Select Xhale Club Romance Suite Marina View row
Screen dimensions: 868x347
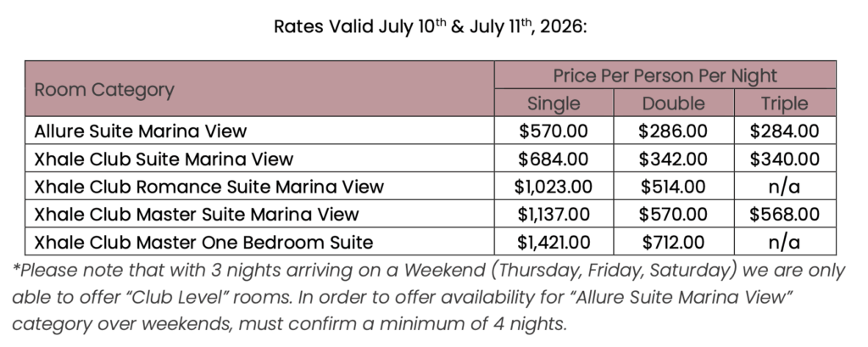[x=209, y=187]
